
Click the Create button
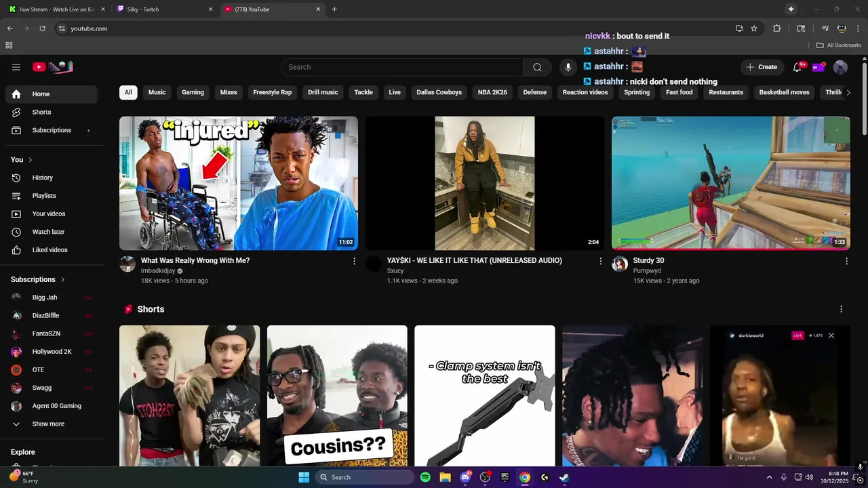pos(762,67)
